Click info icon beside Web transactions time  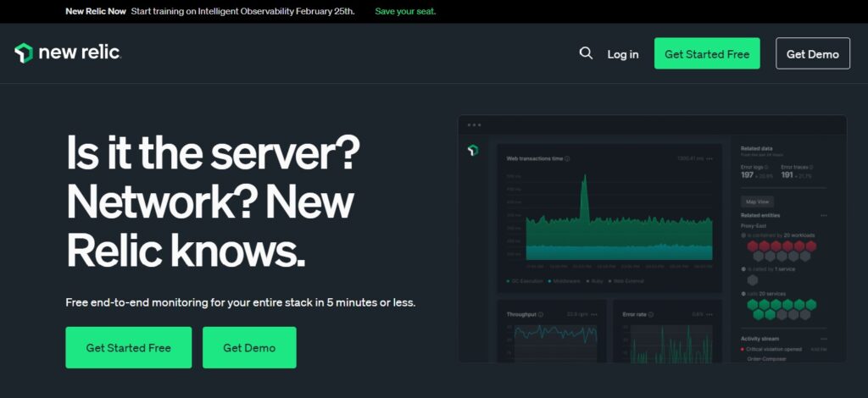(x=567, y=158)
